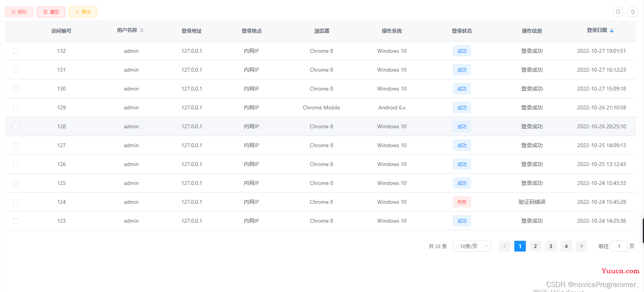Check the checkbox for row 126
Image resolution: width=644 pixels, height=292 pixels.
coord(16,164)
